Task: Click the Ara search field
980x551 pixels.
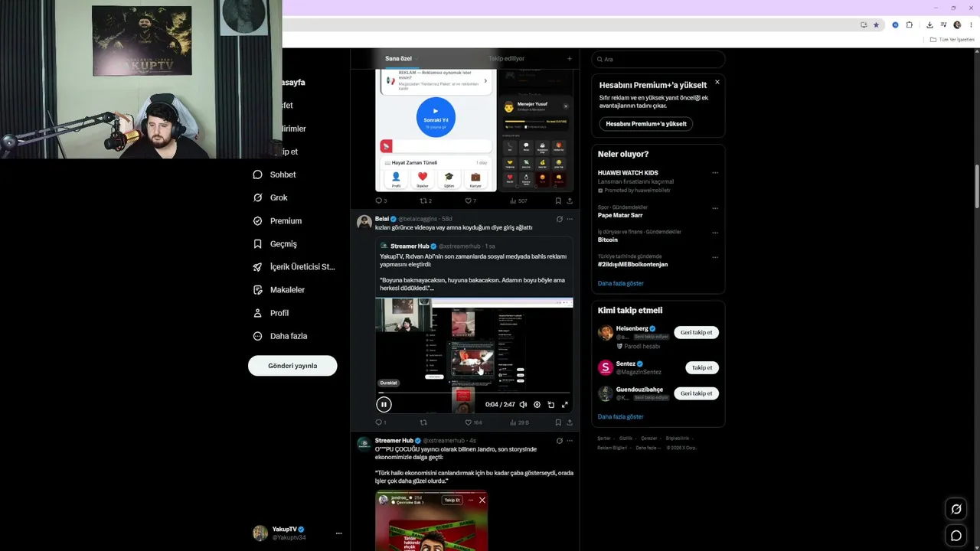Action: point(658,59)
